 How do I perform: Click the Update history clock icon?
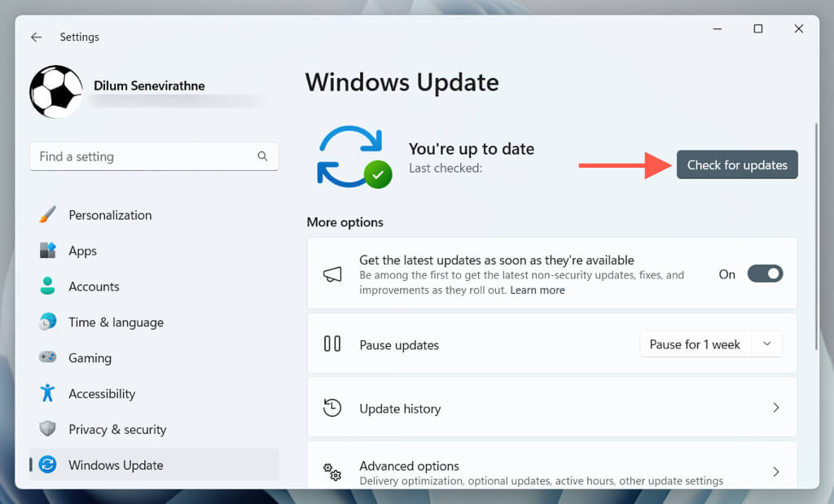coord(332,408)
